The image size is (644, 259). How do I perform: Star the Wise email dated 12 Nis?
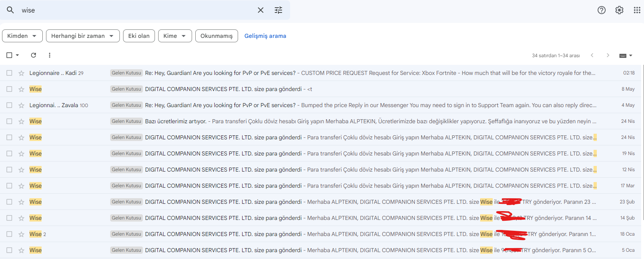21,170
